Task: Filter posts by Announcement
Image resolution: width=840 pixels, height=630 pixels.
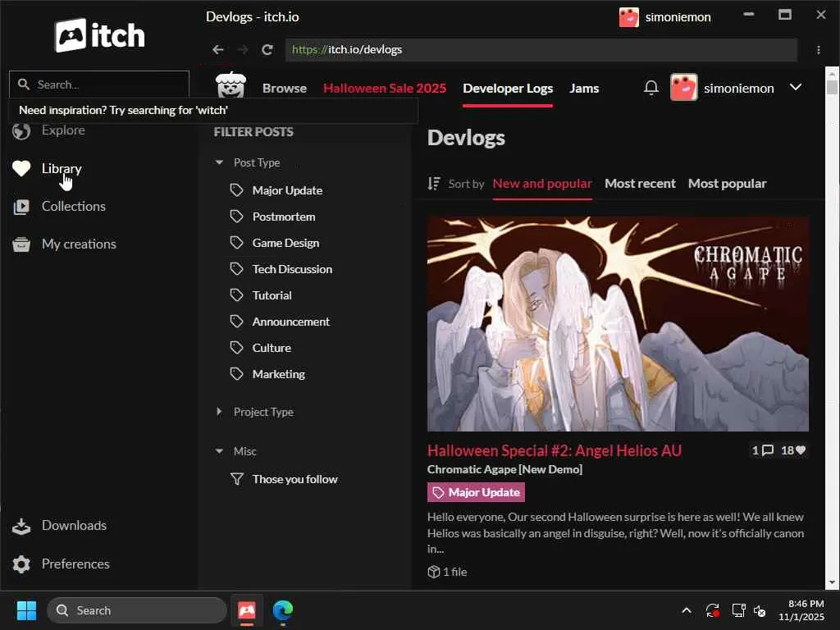Action: pyautogui.click(x=291, y=322)
